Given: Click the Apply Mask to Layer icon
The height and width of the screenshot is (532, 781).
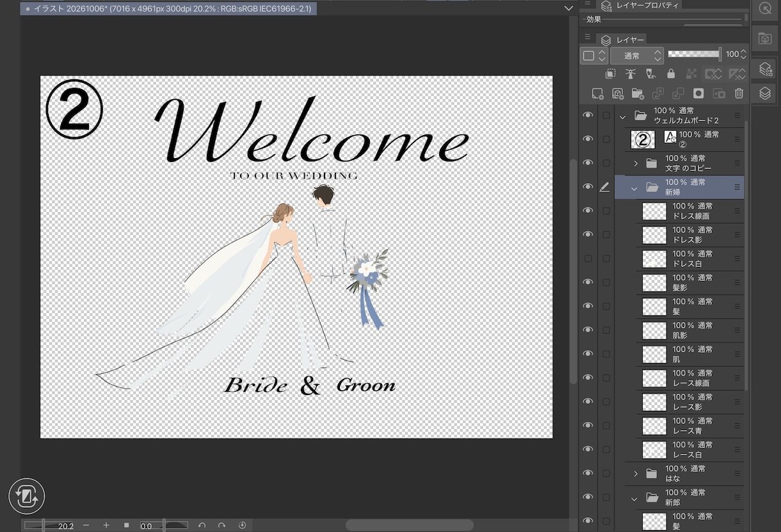Looking at the screenshot, I should coord(719,93).
